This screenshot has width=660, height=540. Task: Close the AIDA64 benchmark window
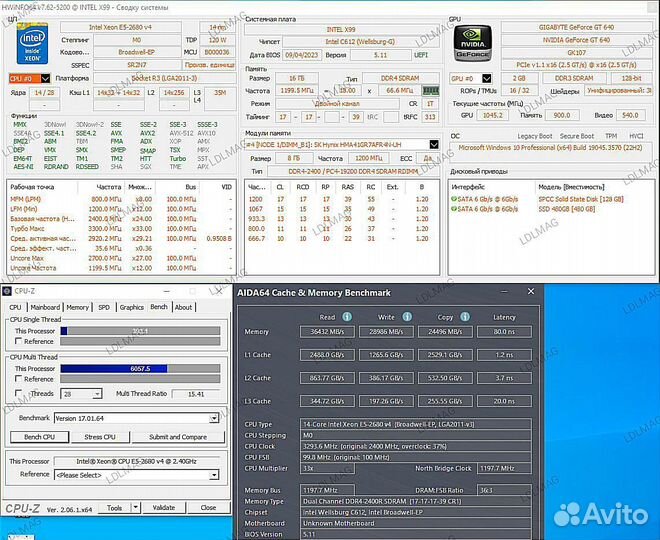click(531, 292)
